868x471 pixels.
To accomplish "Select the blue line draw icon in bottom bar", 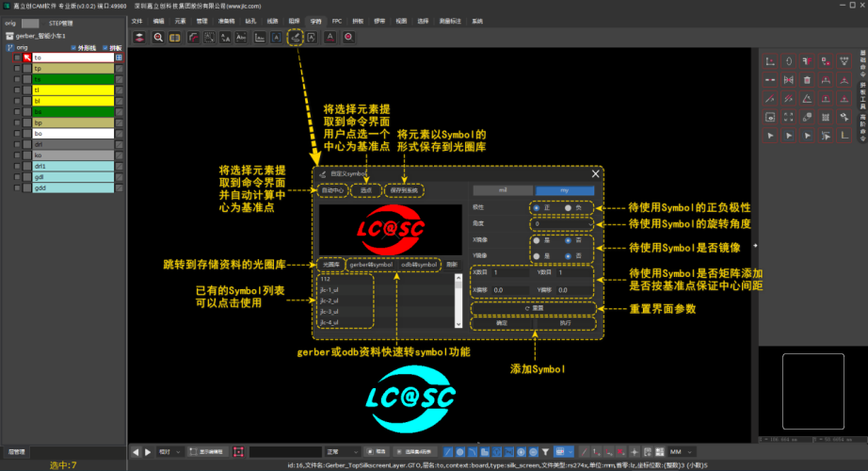I will click(448, 452).
